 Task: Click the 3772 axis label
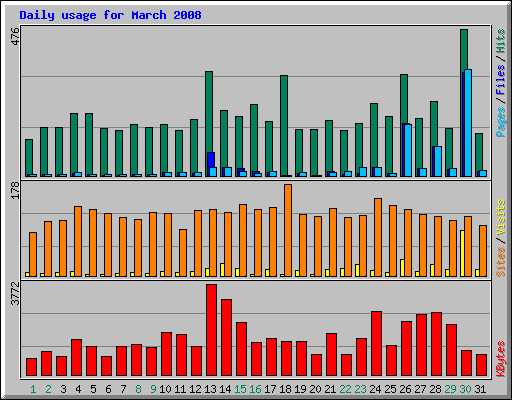pos(15,293)
